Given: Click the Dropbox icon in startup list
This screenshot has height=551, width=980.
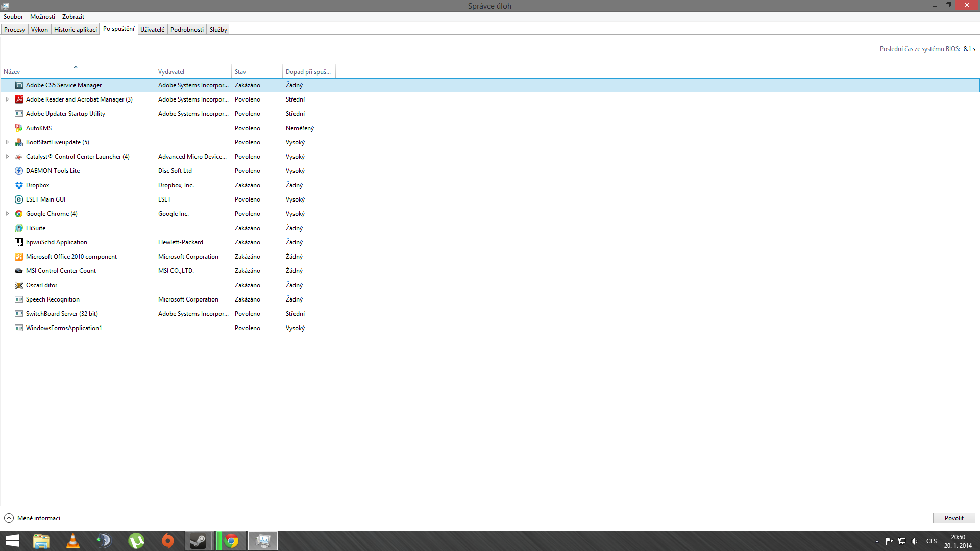Looking at the screenshot, I should click(19, 185).
